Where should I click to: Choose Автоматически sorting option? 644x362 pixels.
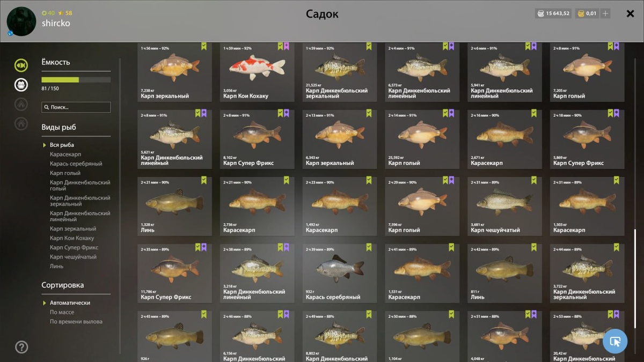[70, 302]
